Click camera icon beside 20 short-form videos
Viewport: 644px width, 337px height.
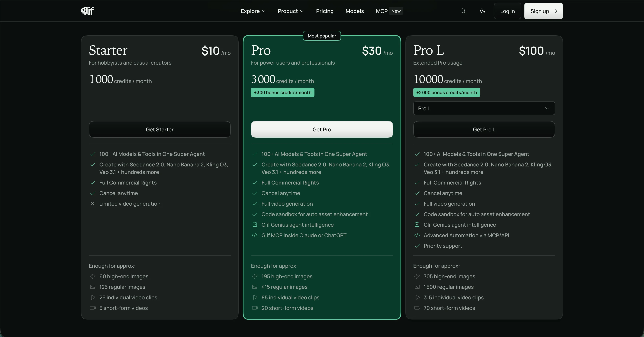(255, 308)
